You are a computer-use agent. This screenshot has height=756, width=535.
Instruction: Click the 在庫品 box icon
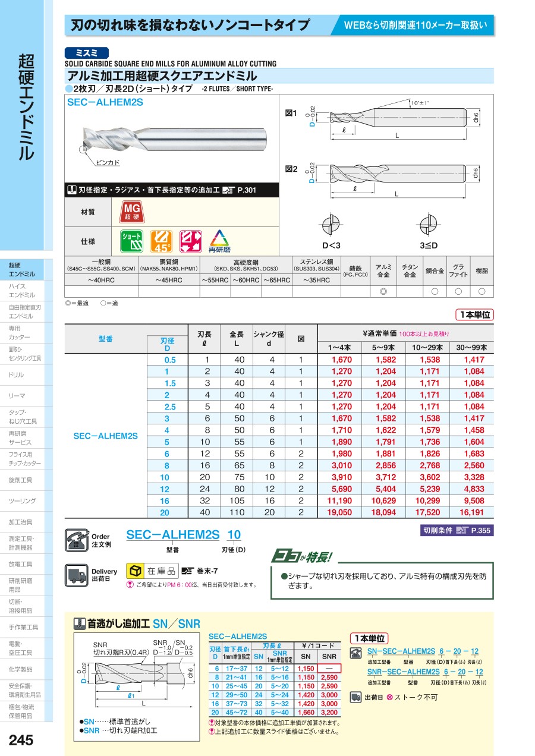(x=136, y=571)
